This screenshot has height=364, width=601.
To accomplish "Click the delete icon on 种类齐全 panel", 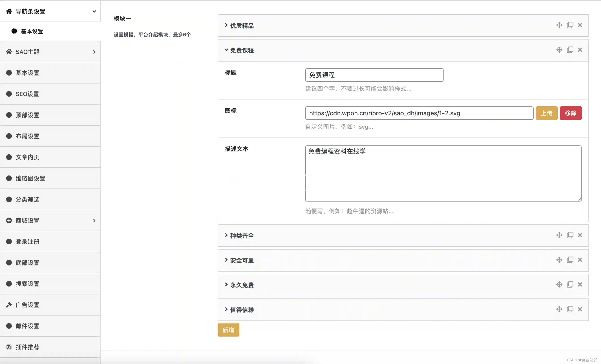I will [580, 235].
